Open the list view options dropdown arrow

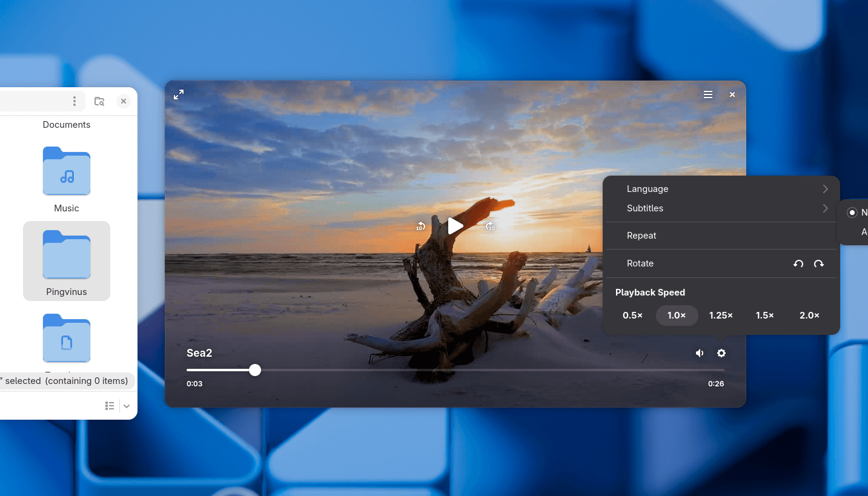click(127, 406)
